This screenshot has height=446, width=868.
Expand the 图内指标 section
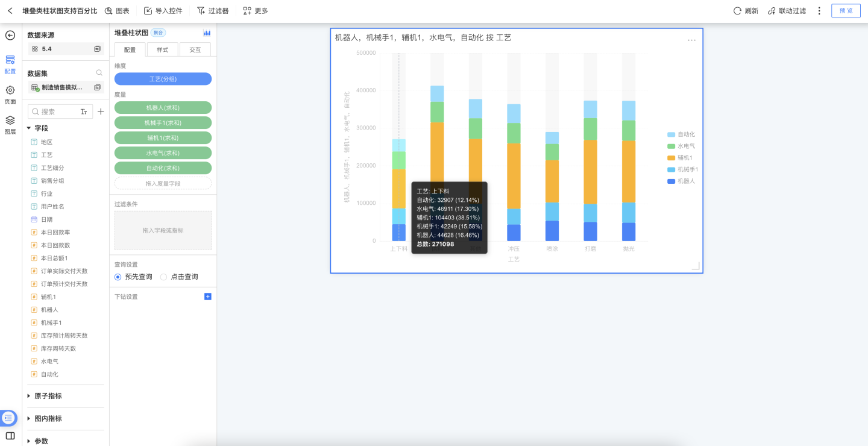coord(28,418)
